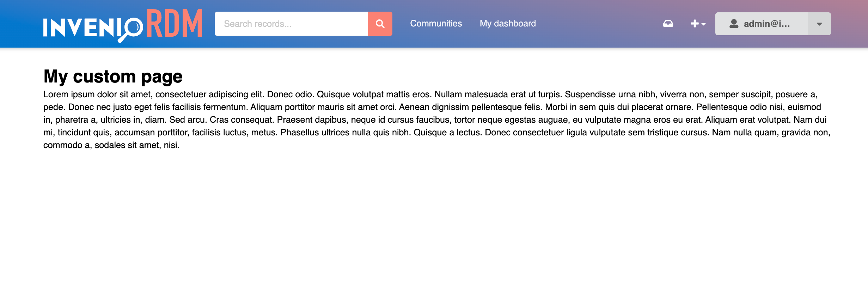
Task: Click the text line starting 'pede. Donec nec'
Action: tap(432, 107)
